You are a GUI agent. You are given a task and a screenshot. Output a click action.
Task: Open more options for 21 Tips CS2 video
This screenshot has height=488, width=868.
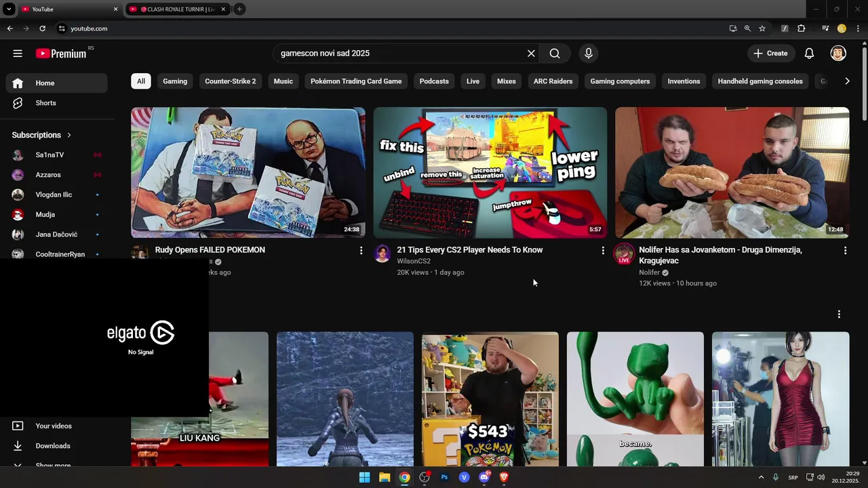pos(603,251)
